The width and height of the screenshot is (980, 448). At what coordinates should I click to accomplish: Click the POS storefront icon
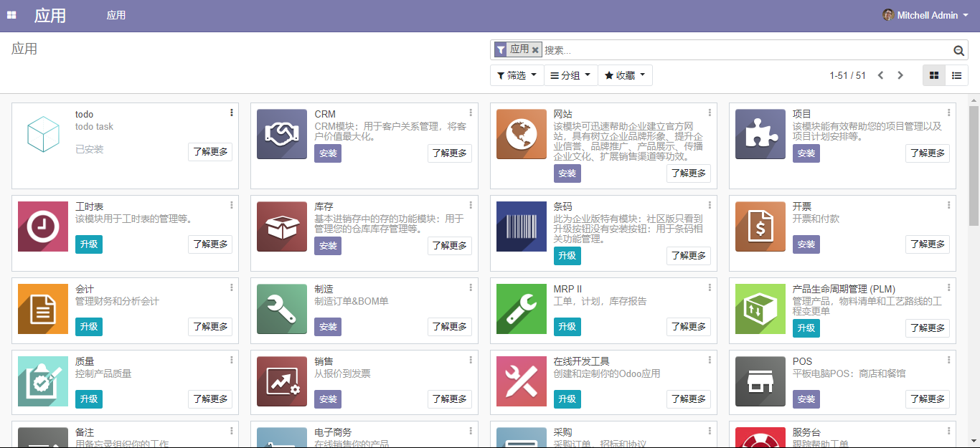pyautogui.click(x=760, y=381)
